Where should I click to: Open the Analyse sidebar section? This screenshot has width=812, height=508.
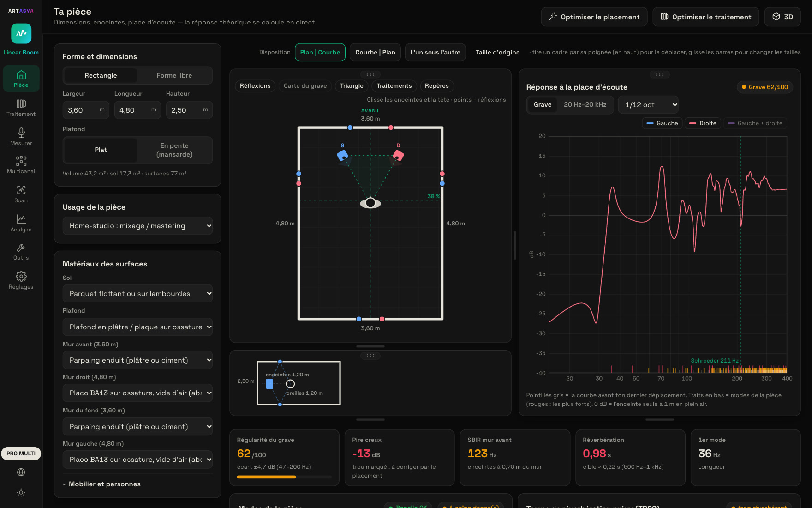pos(21,223)
